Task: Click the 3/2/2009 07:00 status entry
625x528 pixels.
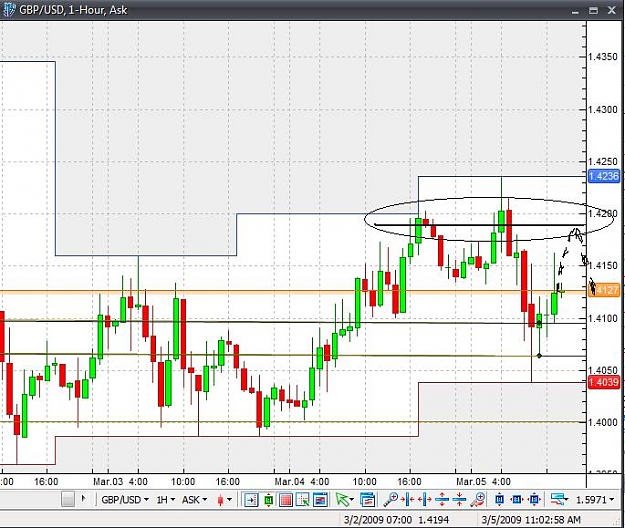Action: 378,520
